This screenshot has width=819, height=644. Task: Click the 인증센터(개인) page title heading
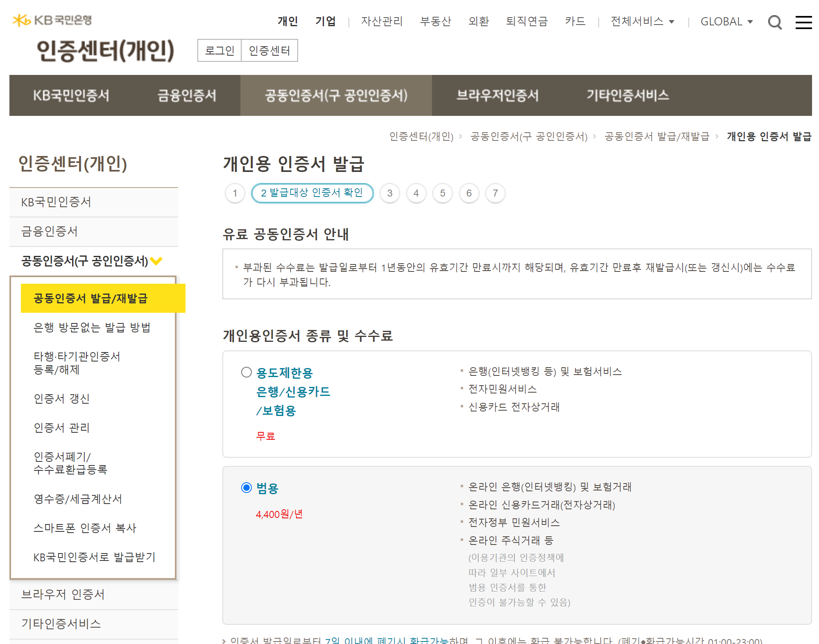(105, 51)
